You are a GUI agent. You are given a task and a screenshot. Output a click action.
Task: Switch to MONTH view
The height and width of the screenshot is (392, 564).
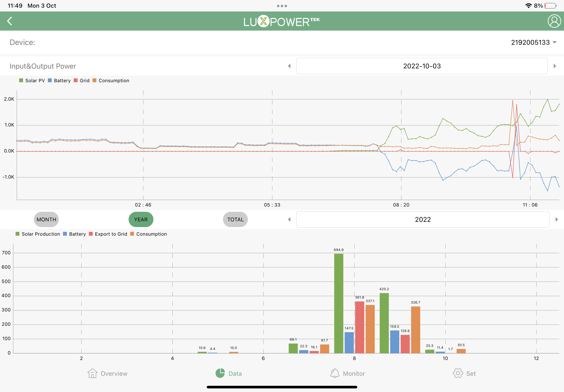click(x=46, y=219)
